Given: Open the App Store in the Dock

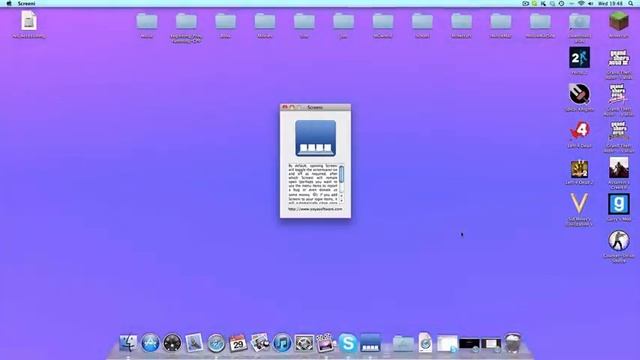Looking at the screenshot, I should [150, 343].
